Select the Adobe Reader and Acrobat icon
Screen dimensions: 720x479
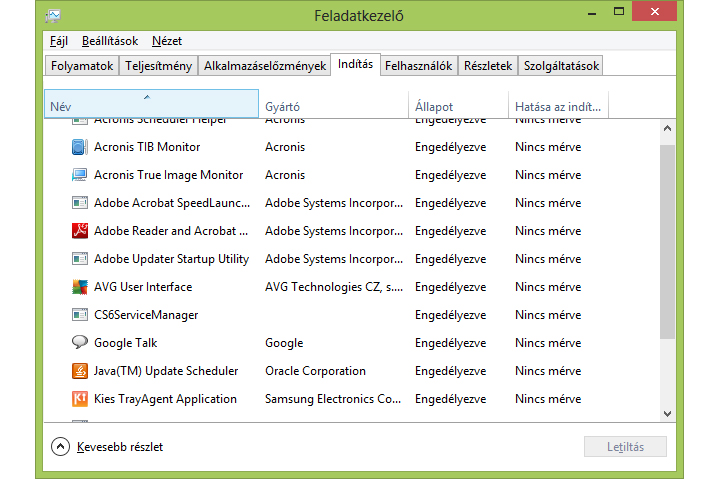coord(80,231)
